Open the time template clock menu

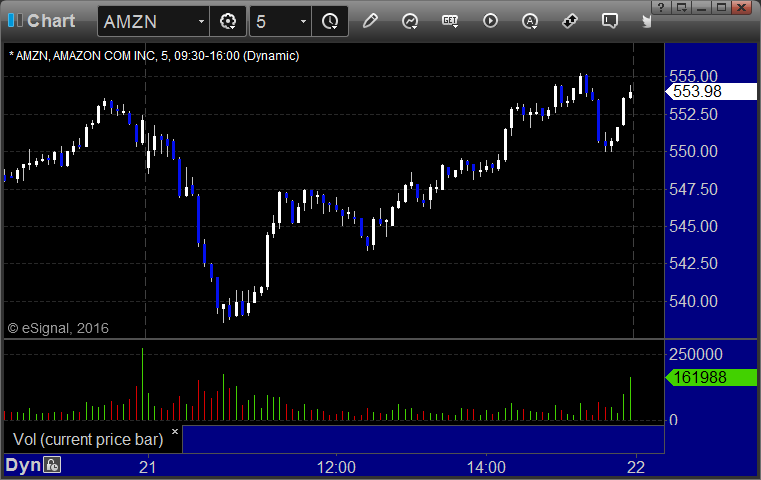pos(330,21)
